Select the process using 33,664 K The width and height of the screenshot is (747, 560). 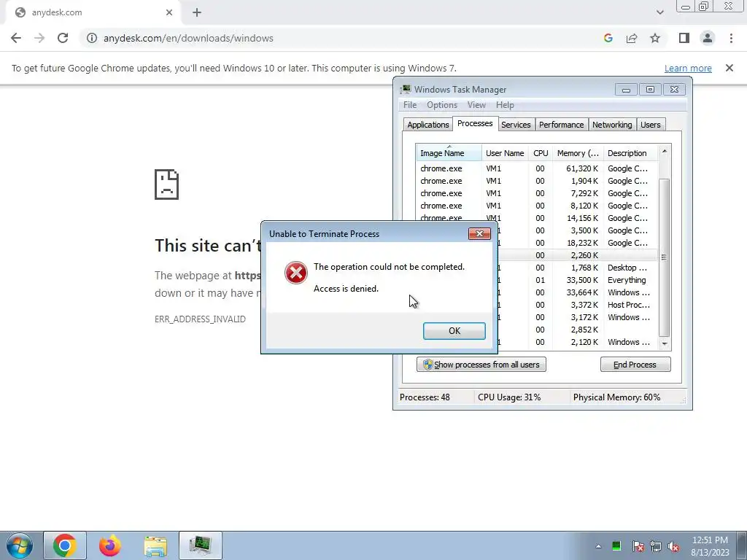coord(578,292)
